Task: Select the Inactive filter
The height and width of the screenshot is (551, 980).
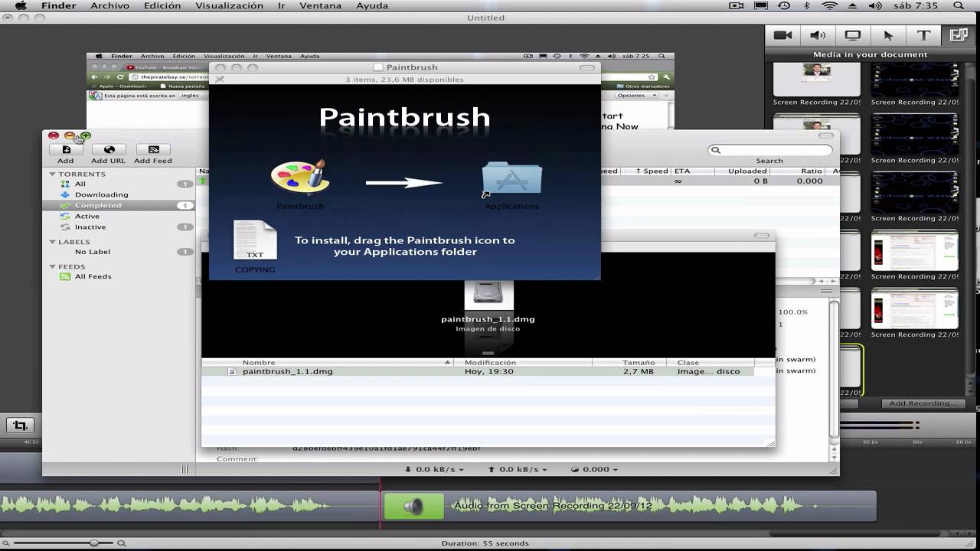Action: pyautogui.click(x=119, y=227)
